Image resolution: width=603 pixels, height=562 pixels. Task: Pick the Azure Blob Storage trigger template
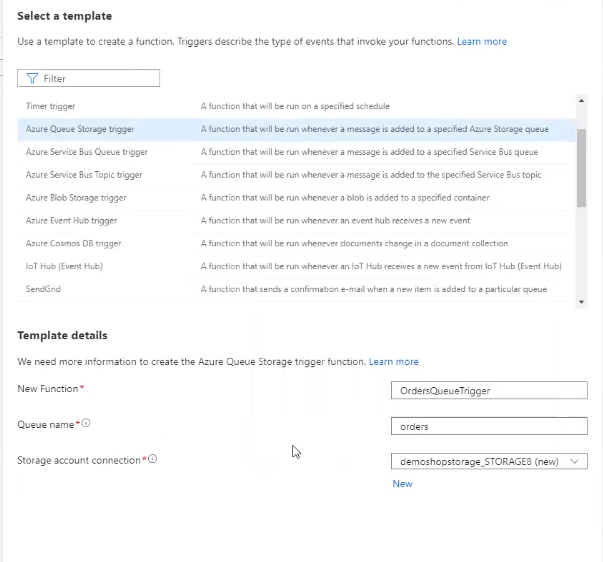point(76,198)
